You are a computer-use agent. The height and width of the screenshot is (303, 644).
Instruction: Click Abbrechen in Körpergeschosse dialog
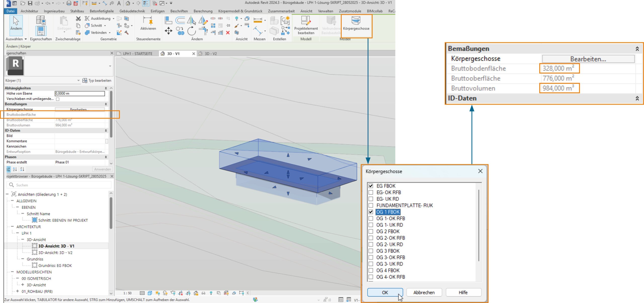pos(424,292)
